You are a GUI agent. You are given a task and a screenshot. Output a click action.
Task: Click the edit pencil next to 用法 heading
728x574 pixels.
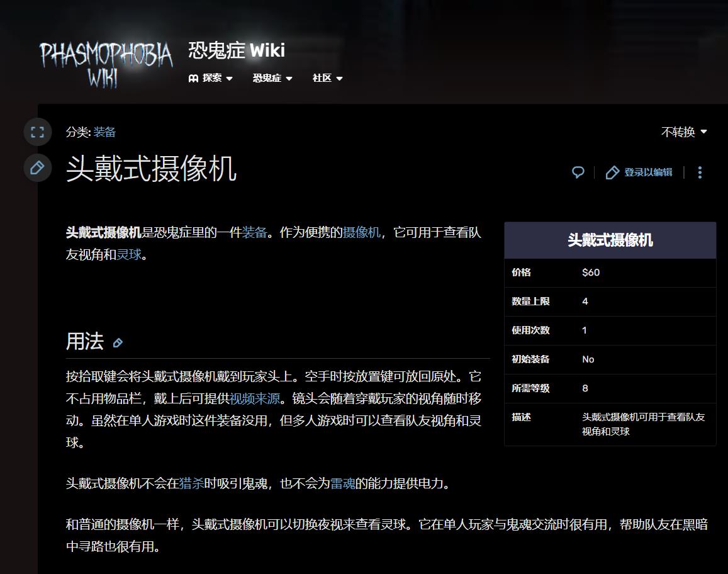pyautogui.click(x=117, y=344)
